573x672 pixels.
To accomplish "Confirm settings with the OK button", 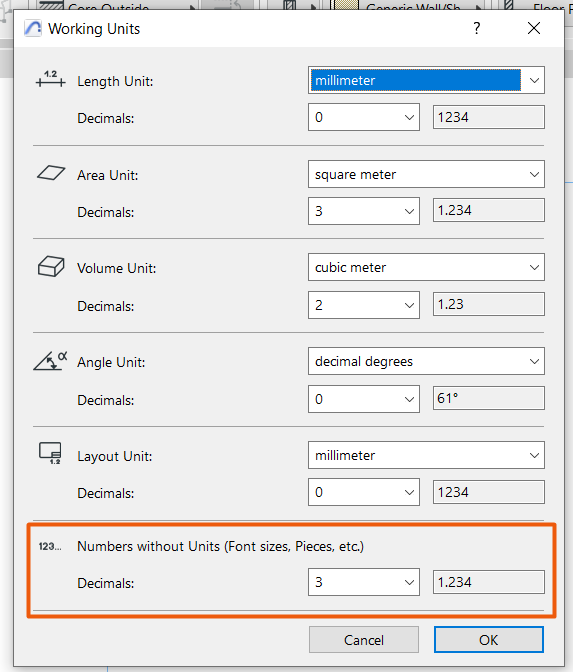I will pyautogui.click(x=489, y=640).
